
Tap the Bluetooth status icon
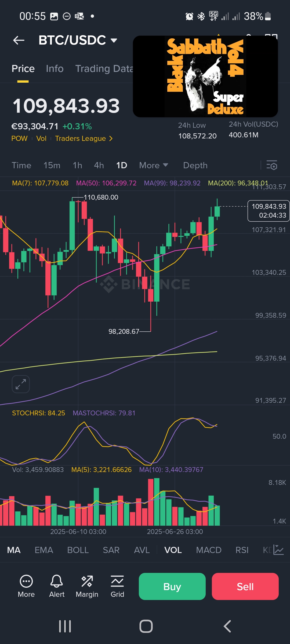(201, 16)
